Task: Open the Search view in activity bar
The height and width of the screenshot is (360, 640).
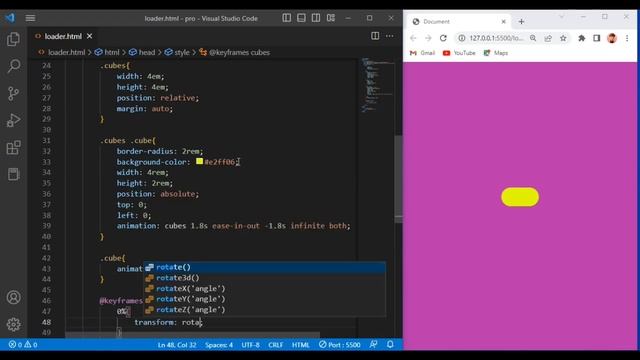Action: tap(13, 66)
